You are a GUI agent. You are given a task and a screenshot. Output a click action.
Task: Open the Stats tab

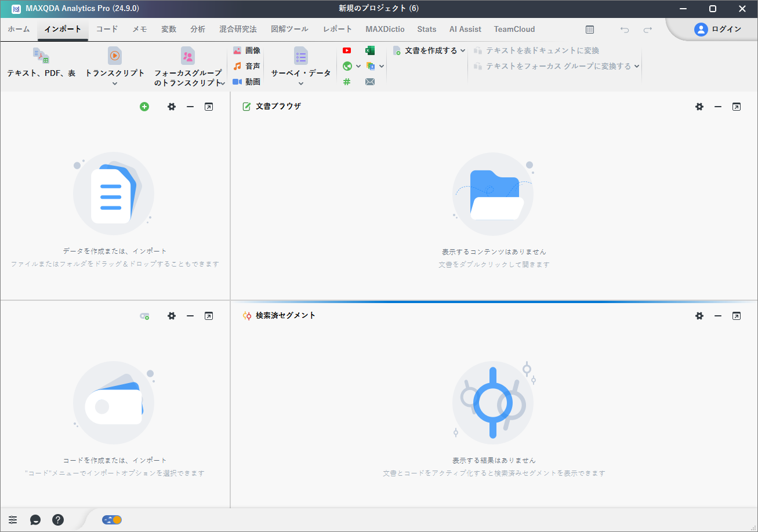(427, 29)
